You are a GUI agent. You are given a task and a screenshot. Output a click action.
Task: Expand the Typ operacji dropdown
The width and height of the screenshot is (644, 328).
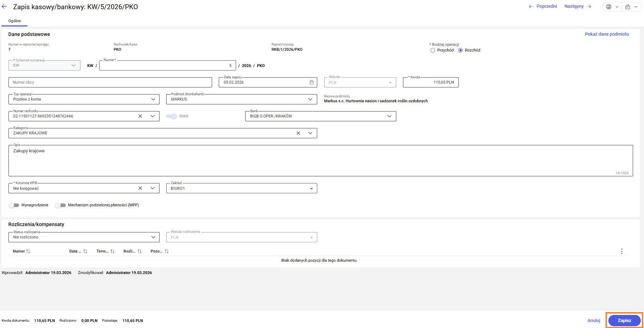pos(153,99)
